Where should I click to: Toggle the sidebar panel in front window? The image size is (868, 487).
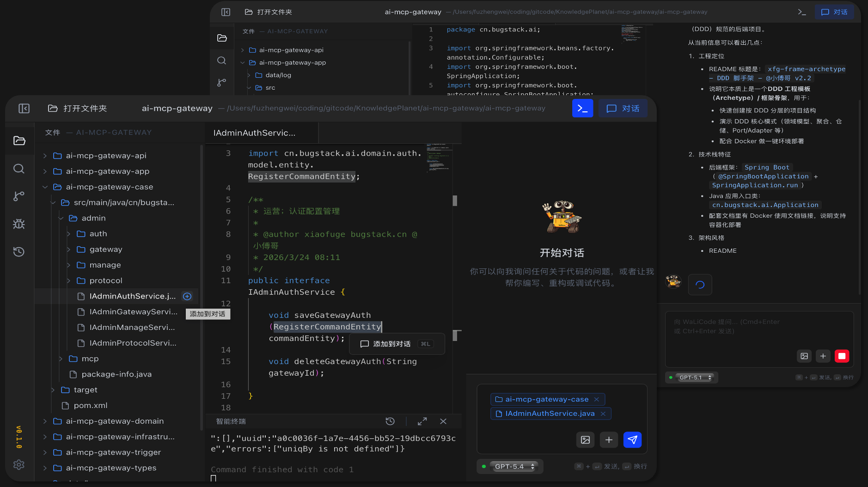(x=24, y=109)
